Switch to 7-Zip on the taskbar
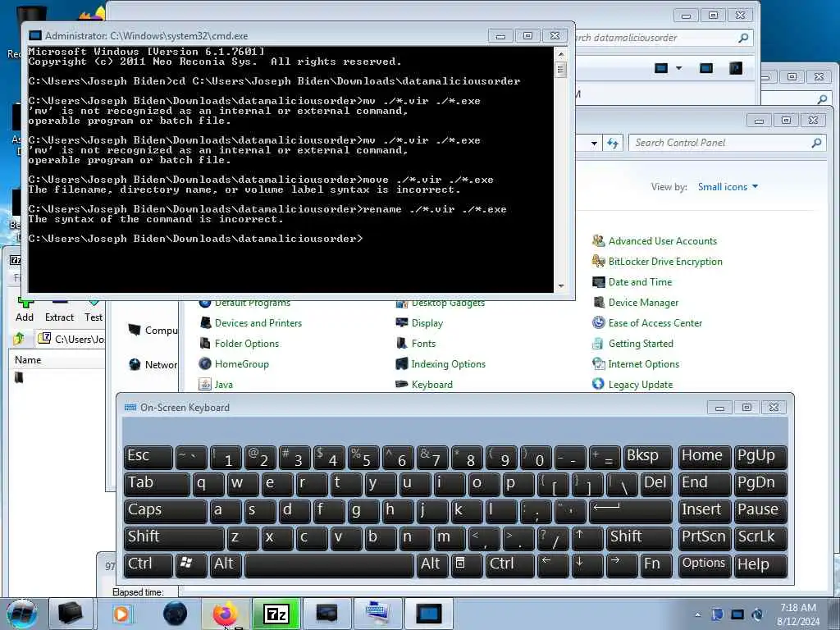The width and height of the screenshot is (840, 630). (276, 614)
